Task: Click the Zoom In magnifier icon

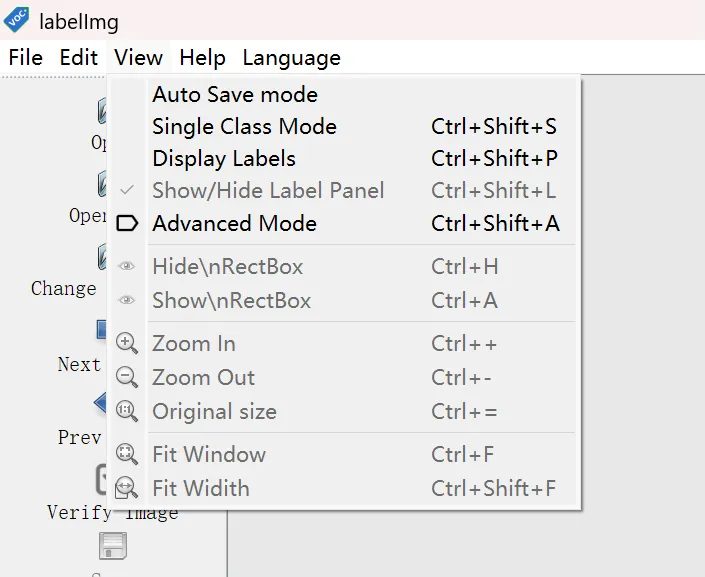Action: [x=127, y=344]
